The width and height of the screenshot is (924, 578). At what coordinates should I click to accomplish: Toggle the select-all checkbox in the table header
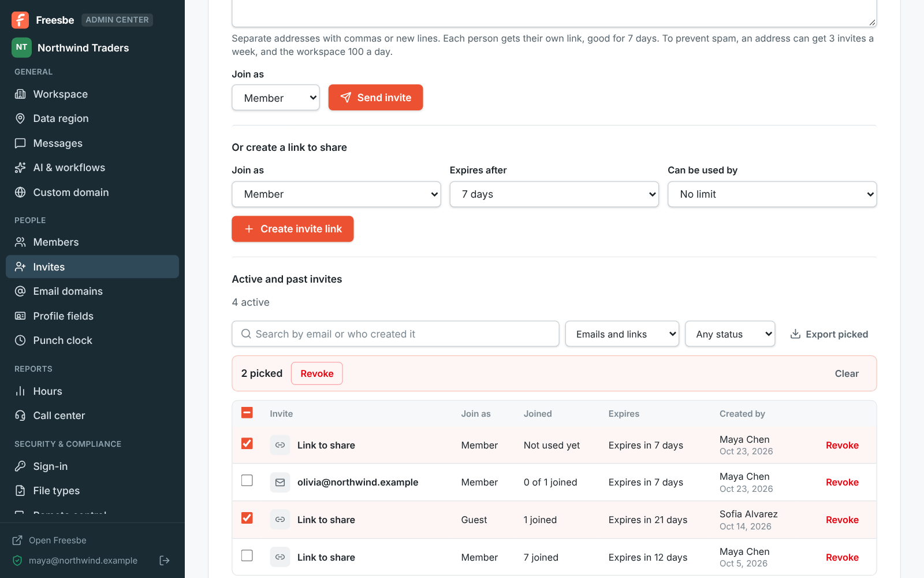[247, 413]
